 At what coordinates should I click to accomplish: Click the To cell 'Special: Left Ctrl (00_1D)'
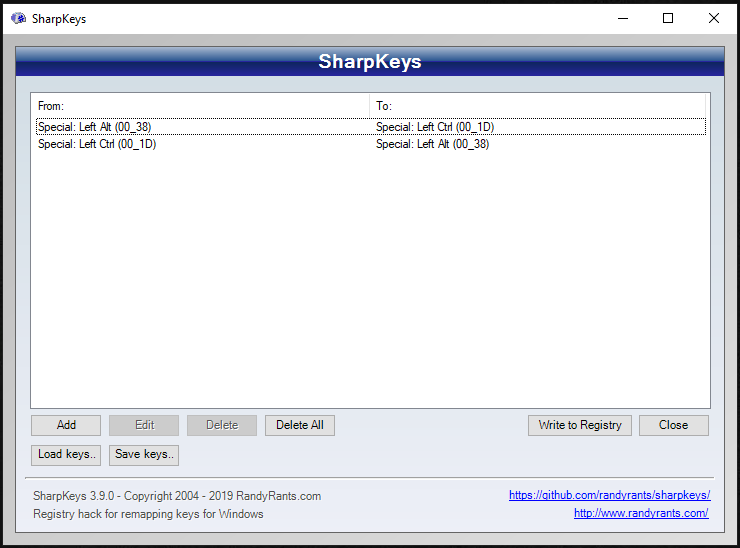[435, 127]
